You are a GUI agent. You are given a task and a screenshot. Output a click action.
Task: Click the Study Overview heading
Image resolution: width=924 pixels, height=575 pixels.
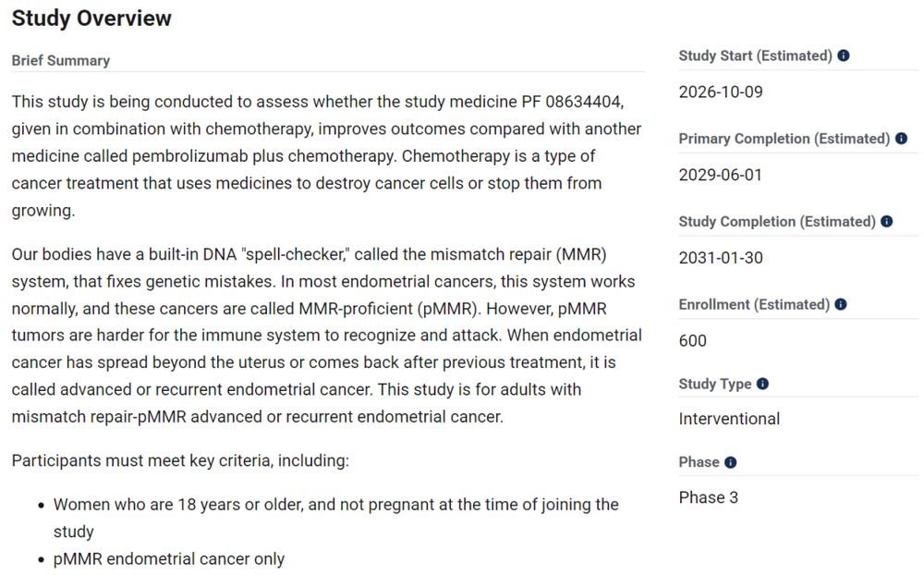coord(91,18)
